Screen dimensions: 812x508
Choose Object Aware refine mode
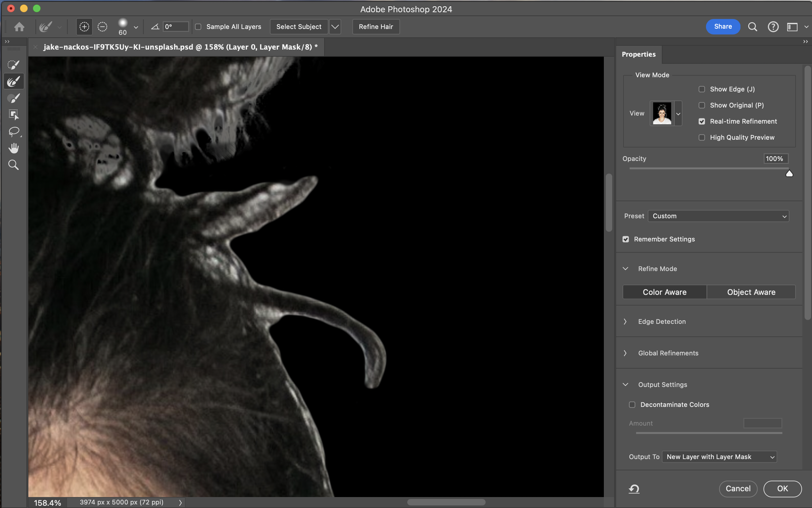click(x=751, y=292)
